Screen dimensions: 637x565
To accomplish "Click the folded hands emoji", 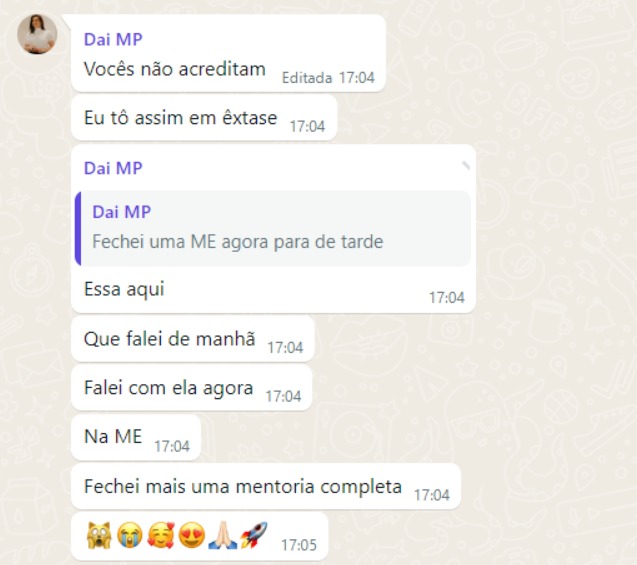I will [222, 535].
